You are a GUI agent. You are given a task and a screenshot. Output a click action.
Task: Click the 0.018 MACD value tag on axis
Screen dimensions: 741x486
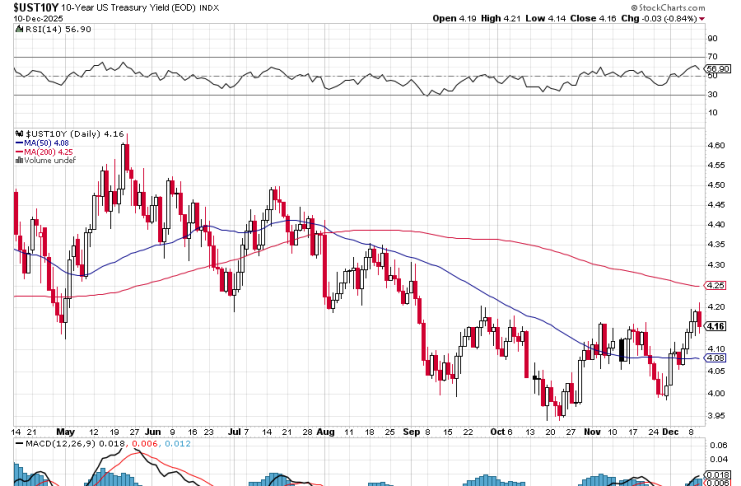tap(716, 474)
